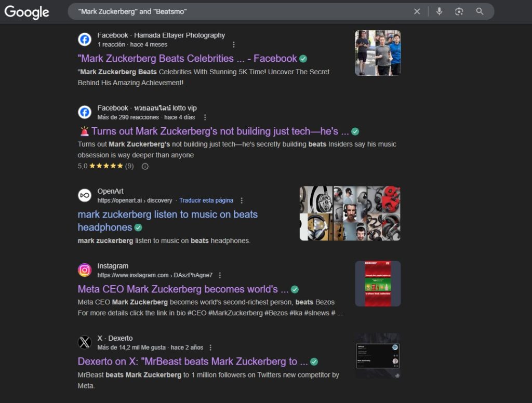Open "Dexerto on X: MrBeast beats Mark Zuckerberg" link
532x403 pixels.
(x=192, y=361)
